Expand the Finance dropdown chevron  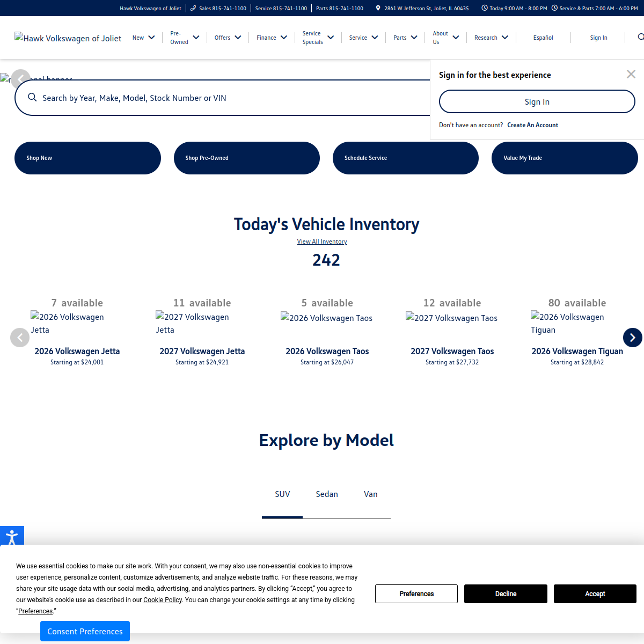coord(284,38)
